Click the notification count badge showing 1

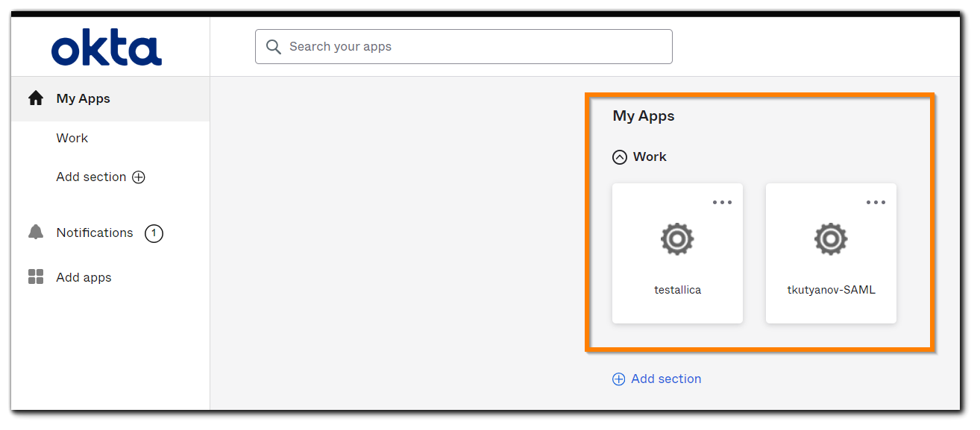(x=154, y=233)
